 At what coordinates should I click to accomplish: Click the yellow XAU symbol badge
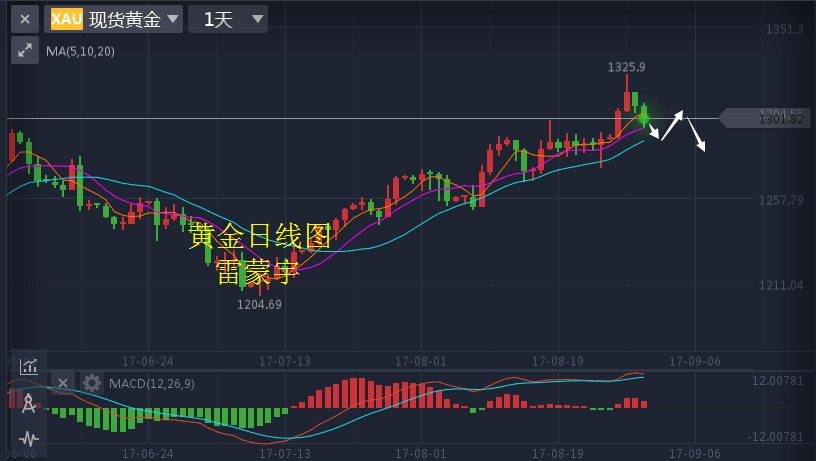click(x=67, y=19)
